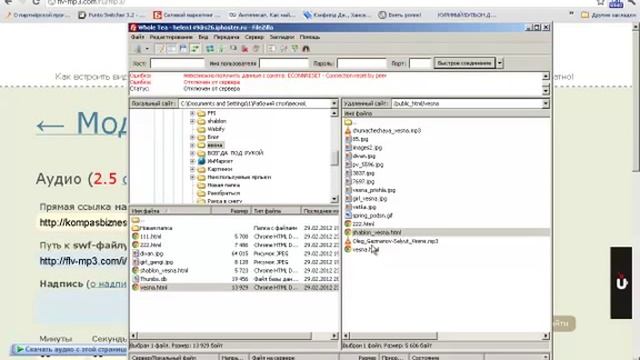Expand the Неиспользуемые ярлыки folder node
Image resolution: width=640 pixels, height=360 pixels.
pos(192,177)
